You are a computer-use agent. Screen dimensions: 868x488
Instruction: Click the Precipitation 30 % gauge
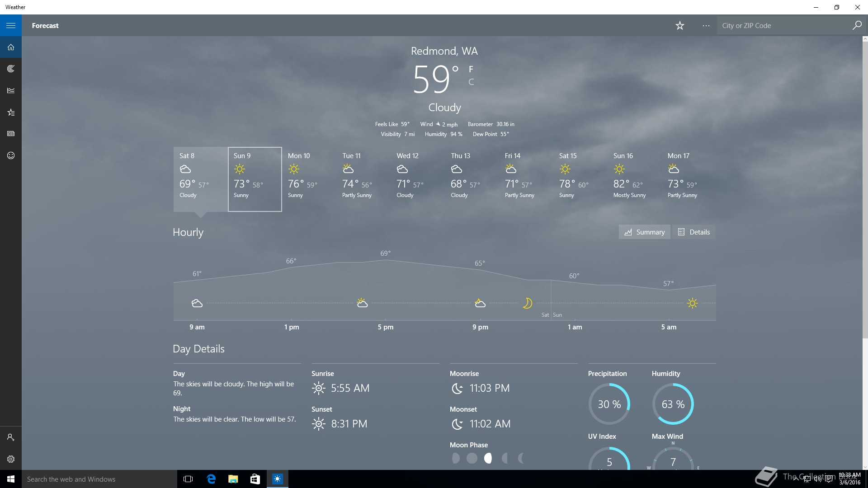click(609, 404)
